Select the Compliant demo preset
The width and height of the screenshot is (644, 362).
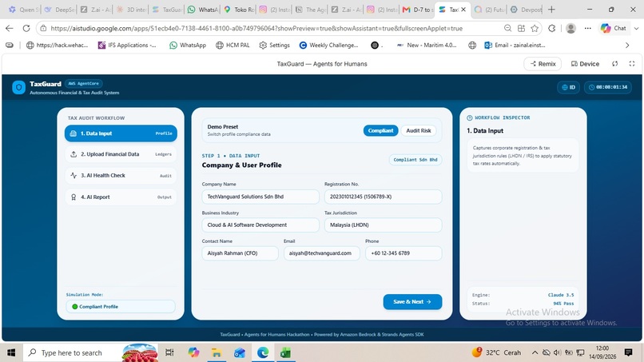[x=380, y=131]
